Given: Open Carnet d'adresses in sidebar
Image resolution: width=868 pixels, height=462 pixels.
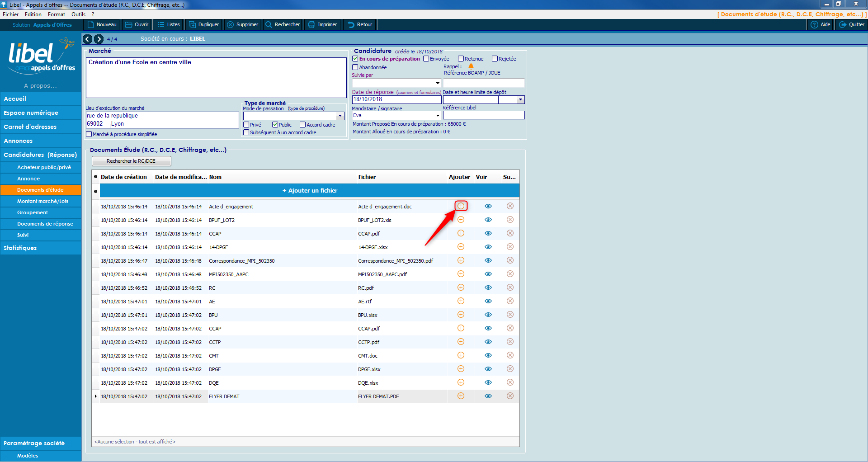Looking at the screenshot, I should [41, 127].
